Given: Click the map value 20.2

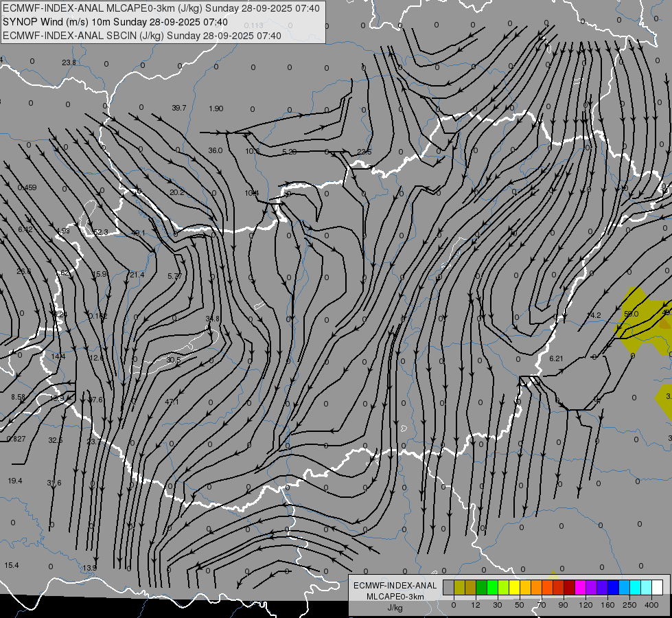Looking at the screenshot, I should coord(177,192).
